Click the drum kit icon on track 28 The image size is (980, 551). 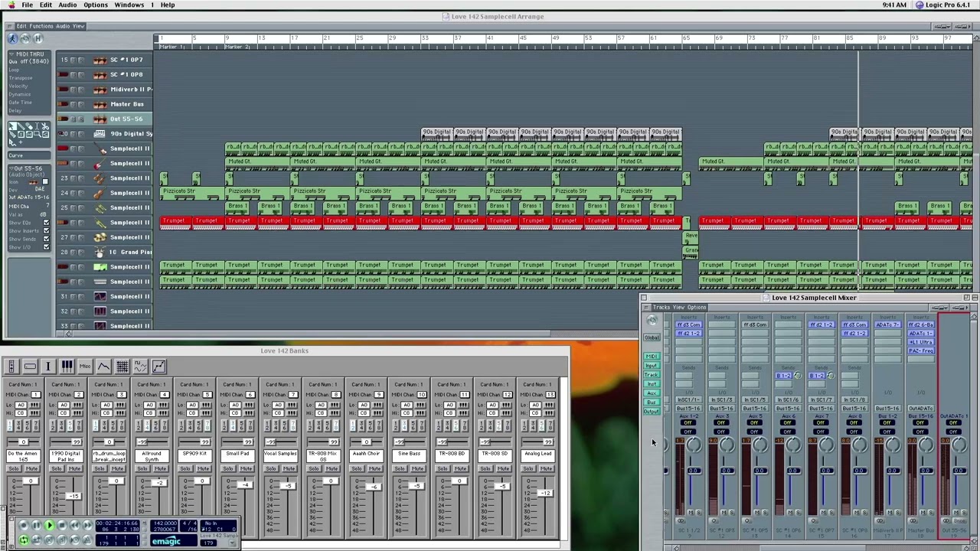pos(100,252)
